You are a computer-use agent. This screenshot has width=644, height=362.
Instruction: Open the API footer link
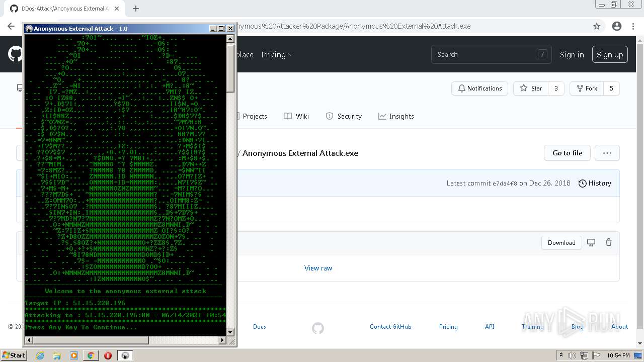tap(490, 327)
